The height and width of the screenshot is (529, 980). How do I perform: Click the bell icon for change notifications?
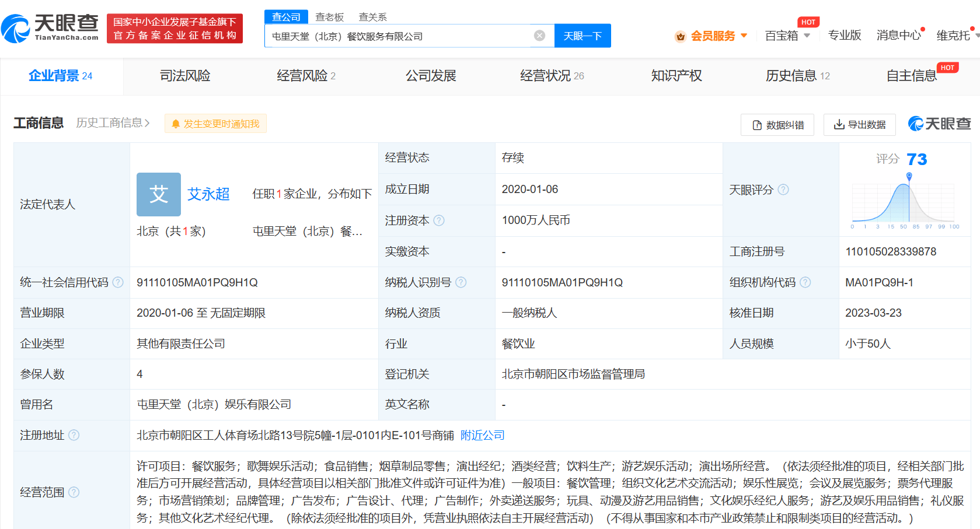[175, 124]
